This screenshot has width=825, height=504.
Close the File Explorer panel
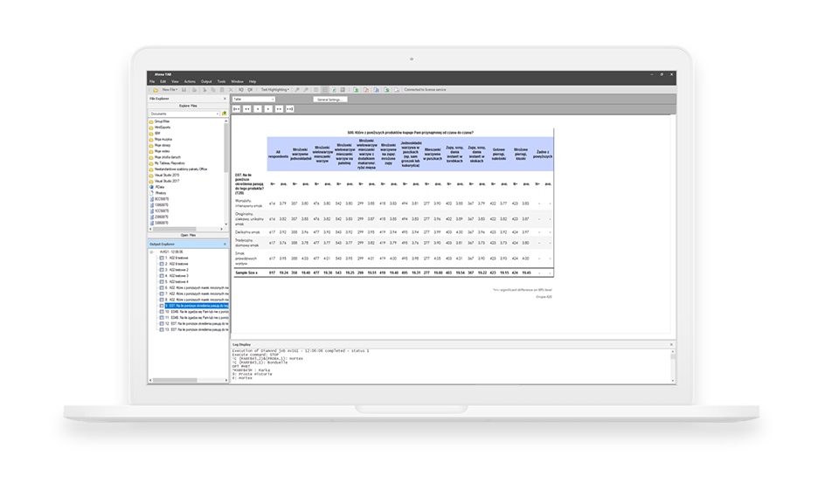coord(226,99)
